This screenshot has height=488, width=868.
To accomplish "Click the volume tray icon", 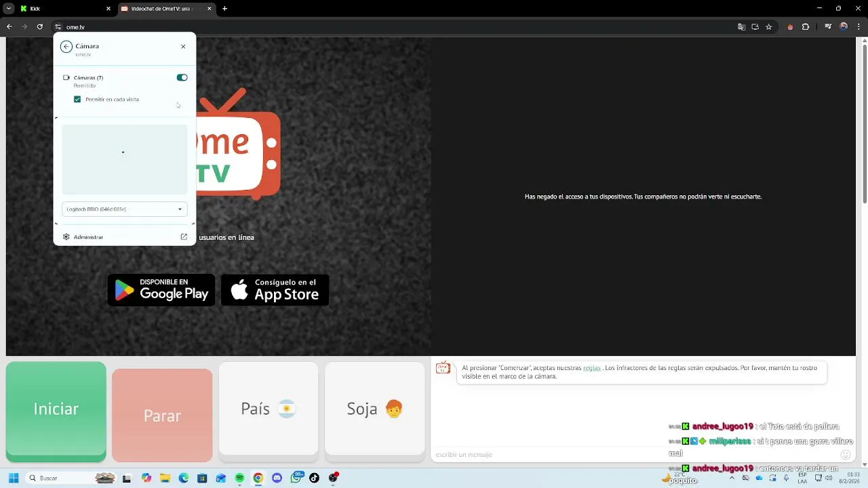I will [x=829, y=478].
